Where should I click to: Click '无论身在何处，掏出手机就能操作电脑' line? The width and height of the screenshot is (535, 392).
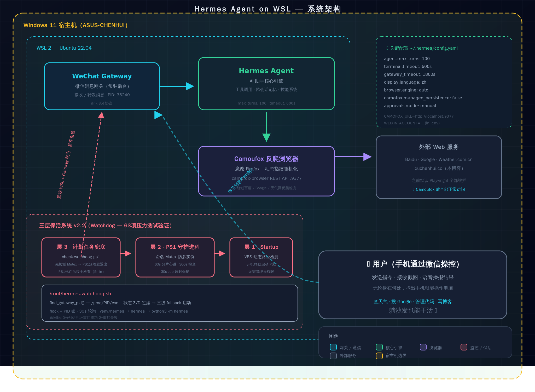pyautogui.click(x=413, y=288)
